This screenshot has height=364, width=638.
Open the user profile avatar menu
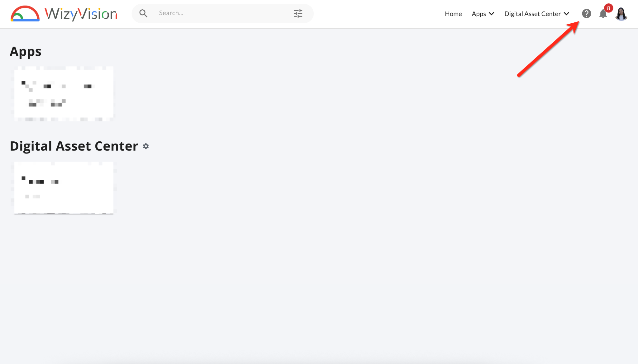coord(621,14)
